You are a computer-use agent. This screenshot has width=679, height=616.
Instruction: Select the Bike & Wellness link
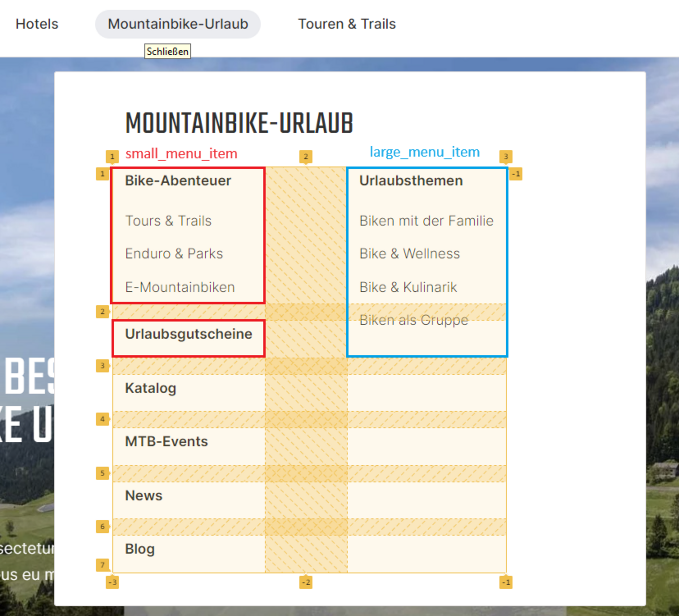pyautogui.click(x=409, y=254)
